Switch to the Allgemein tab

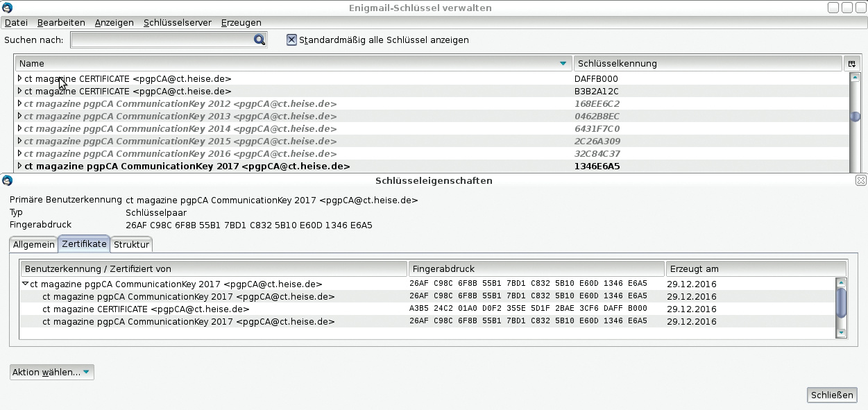tap(33, 244)
